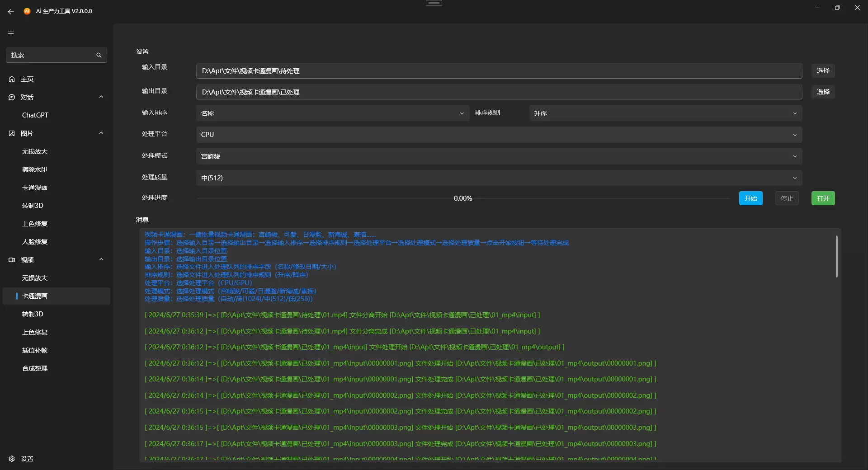Open the 处理质量 dropdown showing 中(512)

[499, 178]
